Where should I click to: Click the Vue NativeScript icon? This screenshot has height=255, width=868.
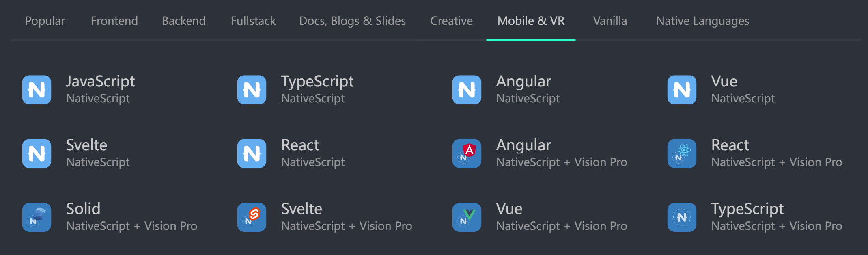point(682,90)
